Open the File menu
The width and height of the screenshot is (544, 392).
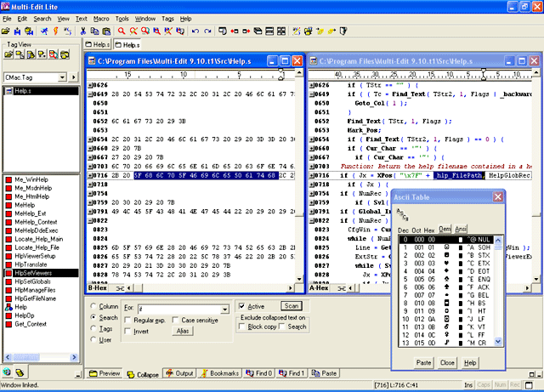point(7,19)
